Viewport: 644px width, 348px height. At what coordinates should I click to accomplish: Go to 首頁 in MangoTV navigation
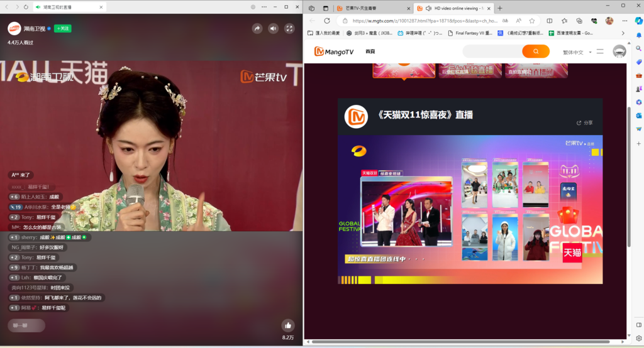[370, 52]
